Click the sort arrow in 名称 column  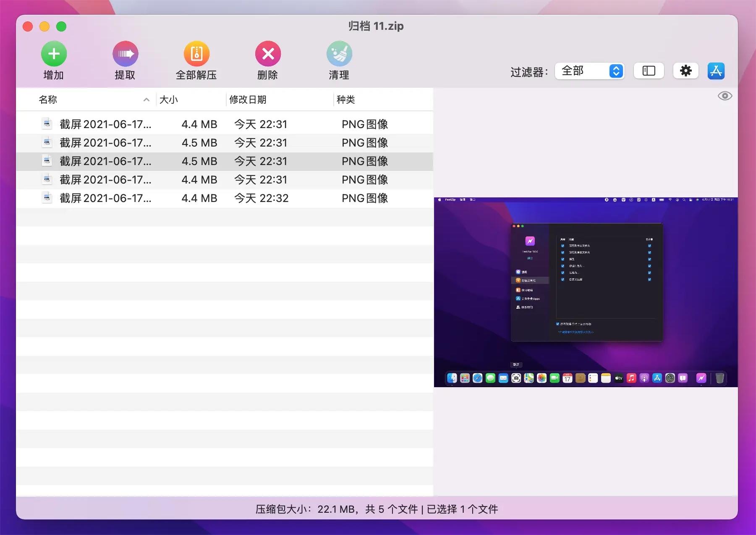(x=146, y=100)
